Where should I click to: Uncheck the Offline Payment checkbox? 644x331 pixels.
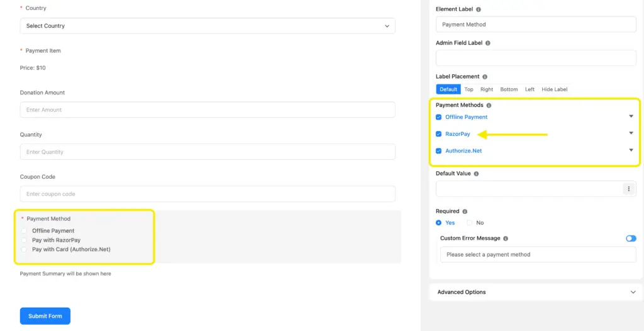[x=438, y=117]
